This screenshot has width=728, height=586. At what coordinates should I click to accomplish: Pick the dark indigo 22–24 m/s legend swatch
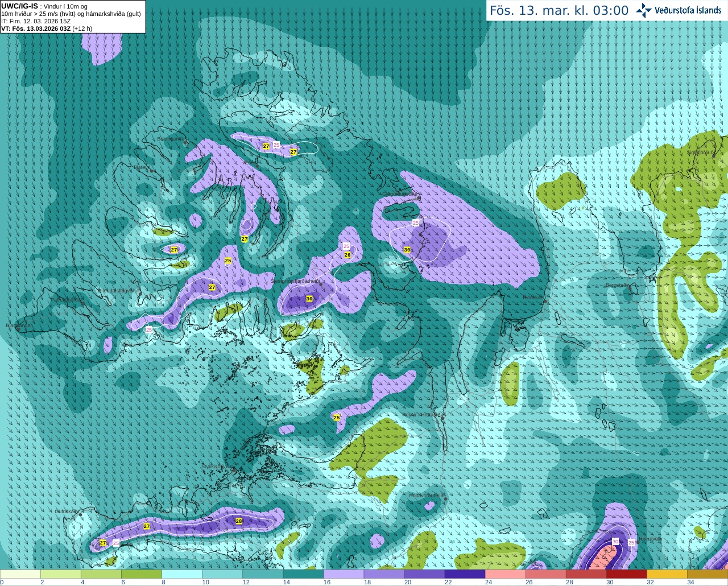pyautogui.click(x=465, y=574)
